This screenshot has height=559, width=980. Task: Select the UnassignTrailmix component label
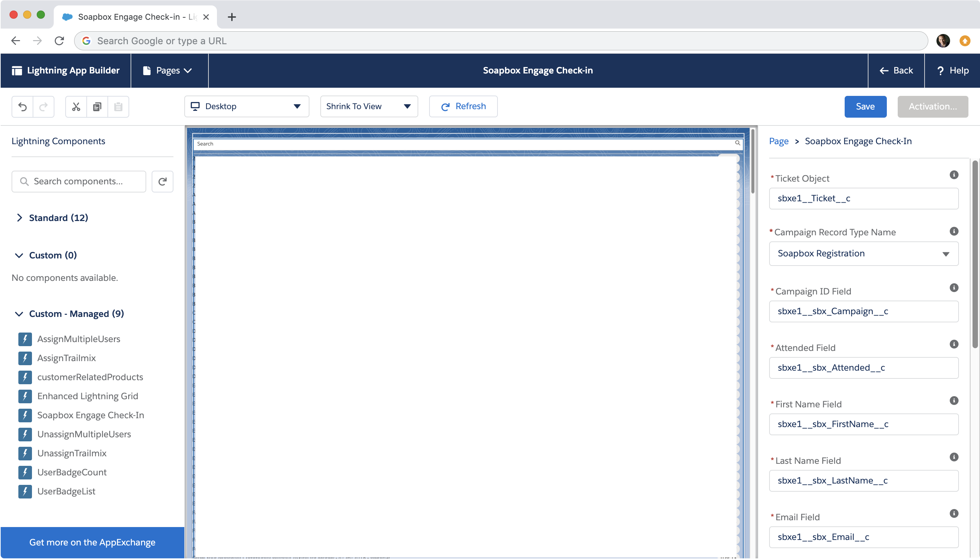72,453
